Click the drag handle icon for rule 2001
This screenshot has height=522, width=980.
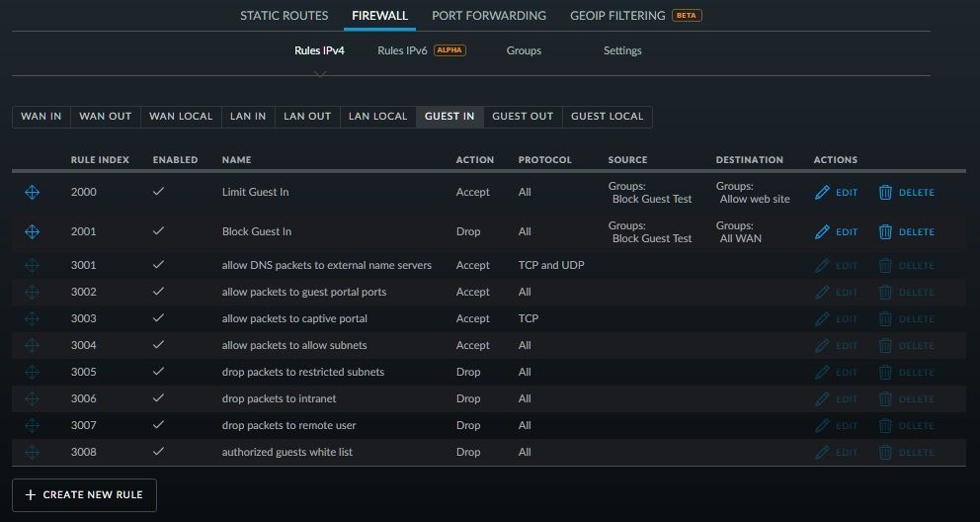coord(32,232)
